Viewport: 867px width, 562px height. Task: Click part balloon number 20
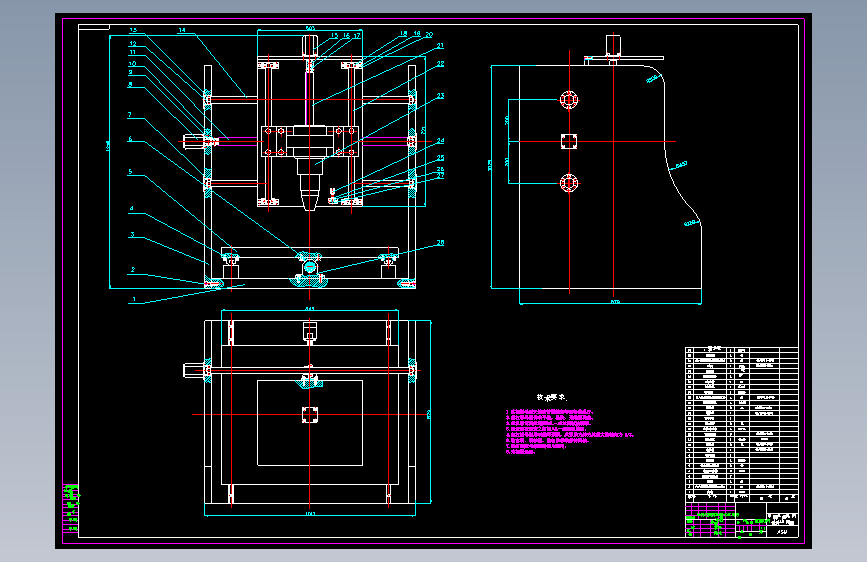pyautogui.click(x=429, y=35)
